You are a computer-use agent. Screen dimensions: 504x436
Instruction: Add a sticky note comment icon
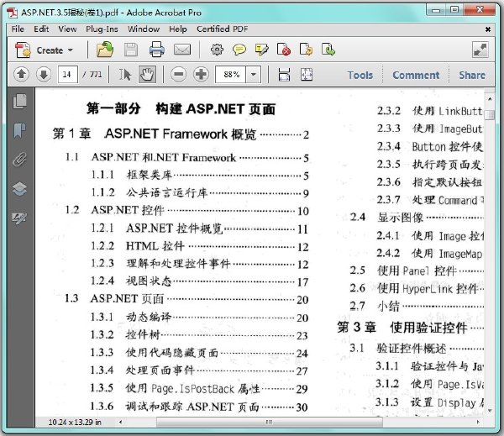click(x=239, y=50)
